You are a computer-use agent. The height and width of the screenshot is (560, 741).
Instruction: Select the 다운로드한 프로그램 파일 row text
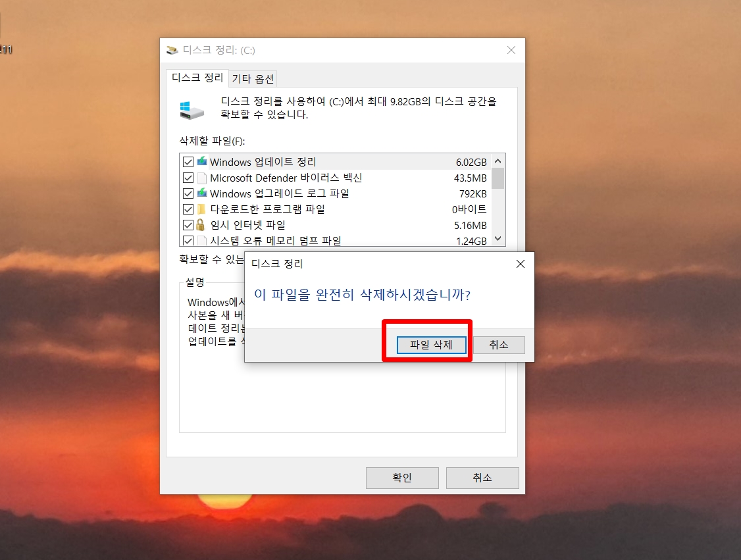point(267,209)
